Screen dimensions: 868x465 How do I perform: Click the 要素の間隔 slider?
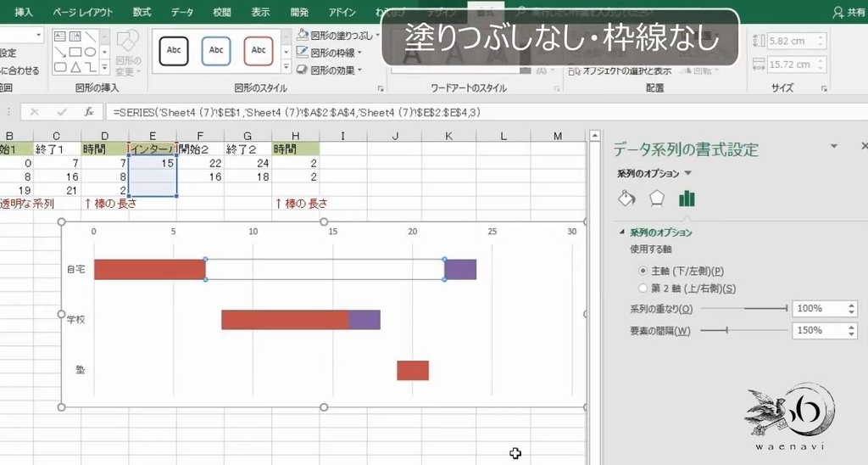click(743, 331)
